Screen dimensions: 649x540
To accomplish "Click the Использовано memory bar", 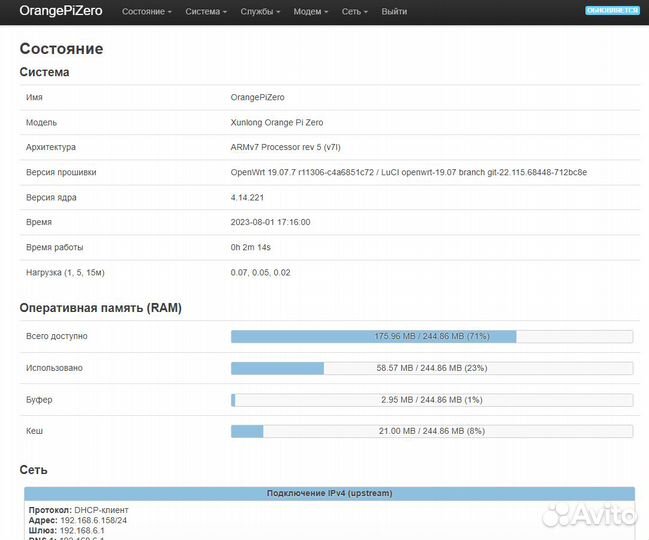I will 432,368.
